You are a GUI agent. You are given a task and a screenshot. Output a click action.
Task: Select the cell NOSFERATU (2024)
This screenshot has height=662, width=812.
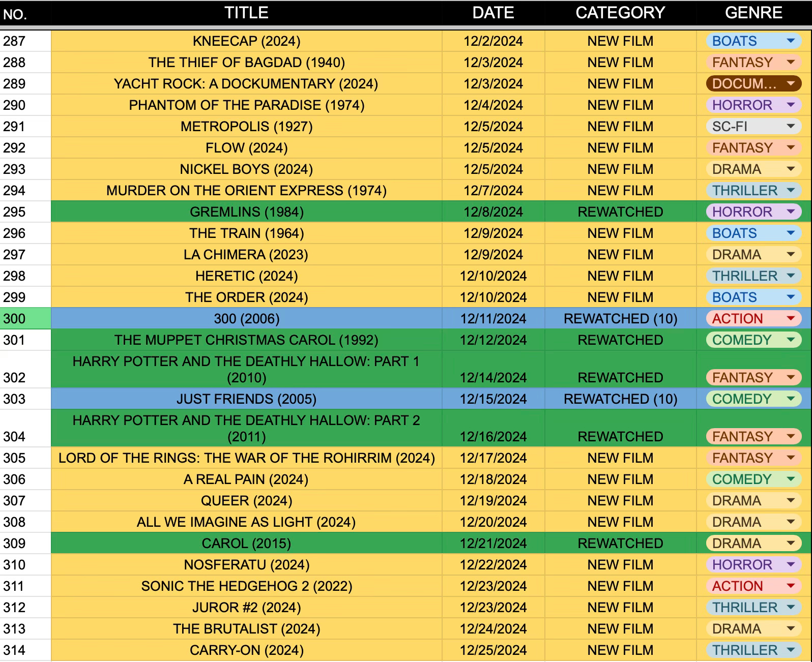pyautogui.click(x=247, y=565)
